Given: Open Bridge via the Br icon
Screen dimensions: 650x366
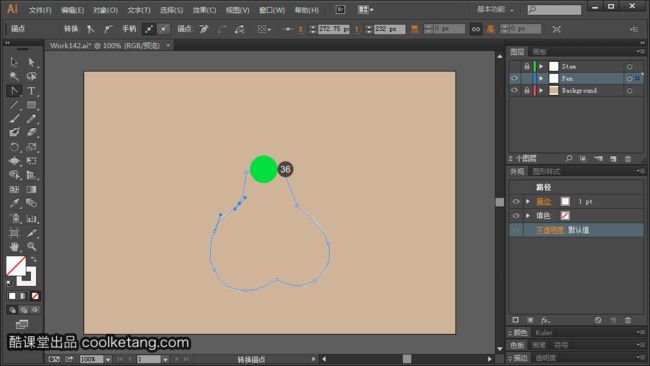Looking at the screenshot, I should click(x=340, y=10).
